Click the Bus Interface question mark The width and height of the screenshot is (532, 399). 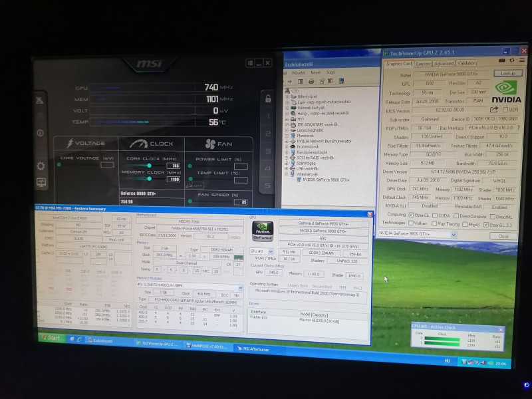point(519,128)
